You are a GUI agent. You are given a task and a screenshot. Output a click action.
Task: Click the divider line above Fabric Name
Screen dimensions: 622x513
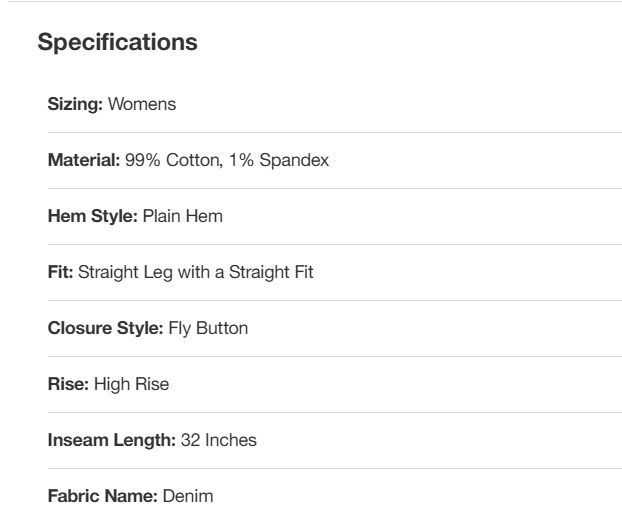click(x=335, y=468)
